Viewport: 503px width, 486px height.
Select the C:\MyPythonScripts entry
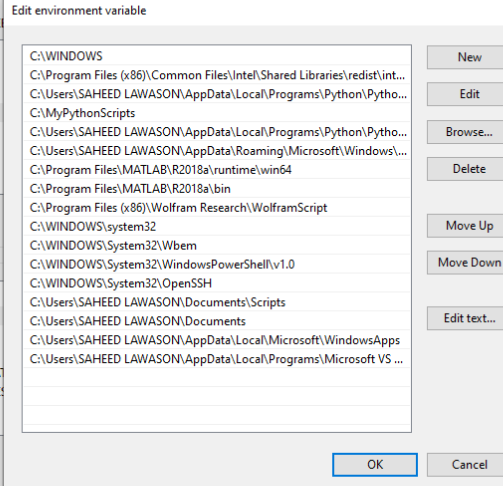point(217,113)
